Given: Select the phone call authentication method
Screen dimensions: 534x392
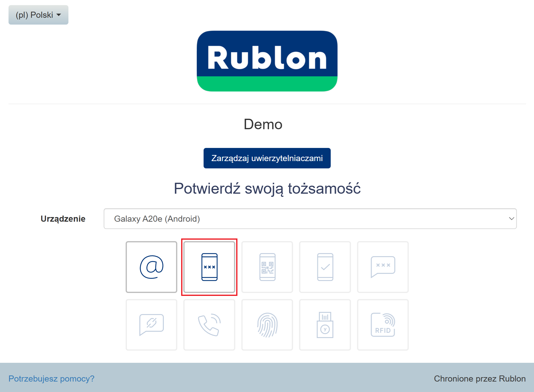Looking at the screenshot, I should 209,325.
